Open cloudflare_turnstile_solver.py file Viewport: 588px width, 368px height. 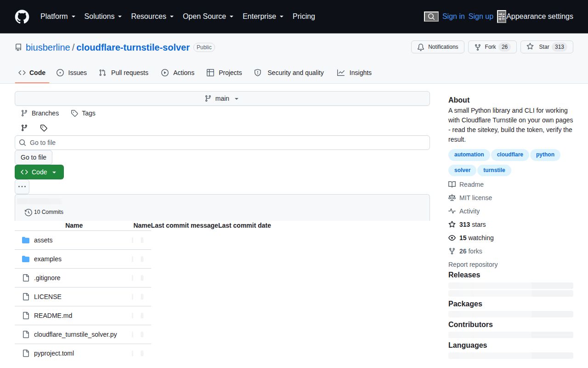(x=75, y=334)
